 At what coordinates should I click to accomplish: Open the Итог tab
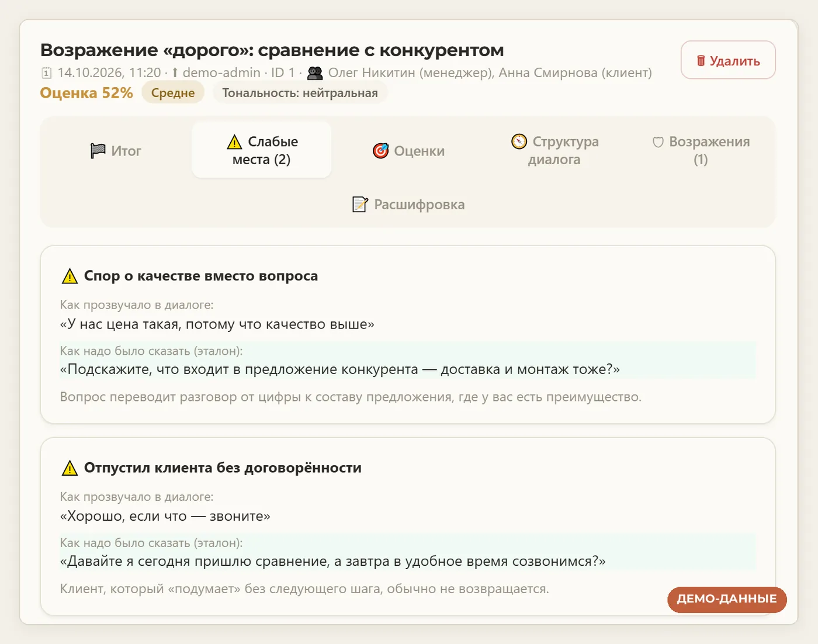(116, 151)
